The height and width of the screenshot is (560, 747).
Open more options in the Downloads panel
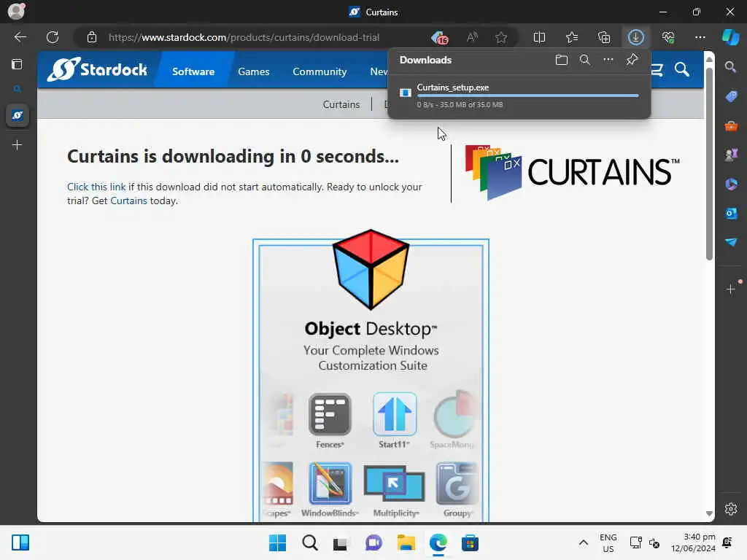pyautogui.click(x=608, y=60)
